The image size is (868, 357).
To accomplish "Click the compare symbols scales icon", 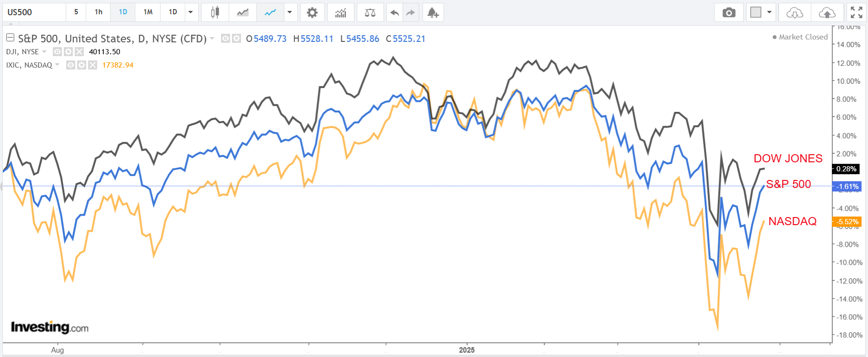I will point(370,12).
